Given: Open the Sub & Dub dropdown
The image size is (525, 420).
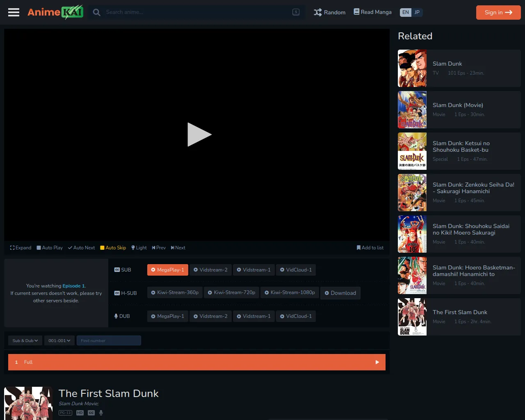Looking at the screenshot, I should click(x=25, y=340).
